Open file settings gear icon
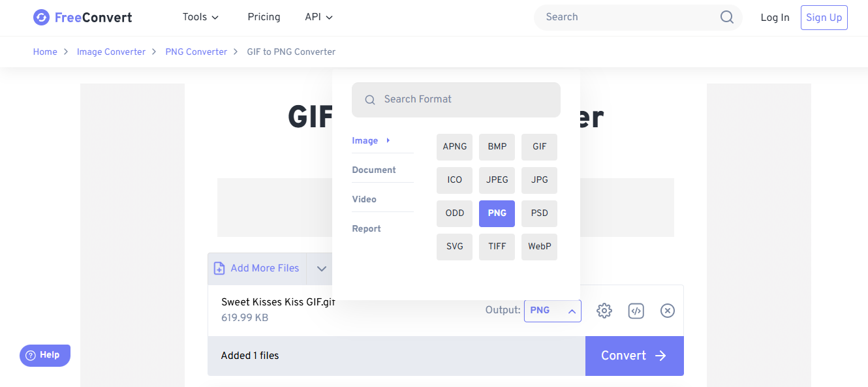The image size is (868, 387). [x=604, y=311]
